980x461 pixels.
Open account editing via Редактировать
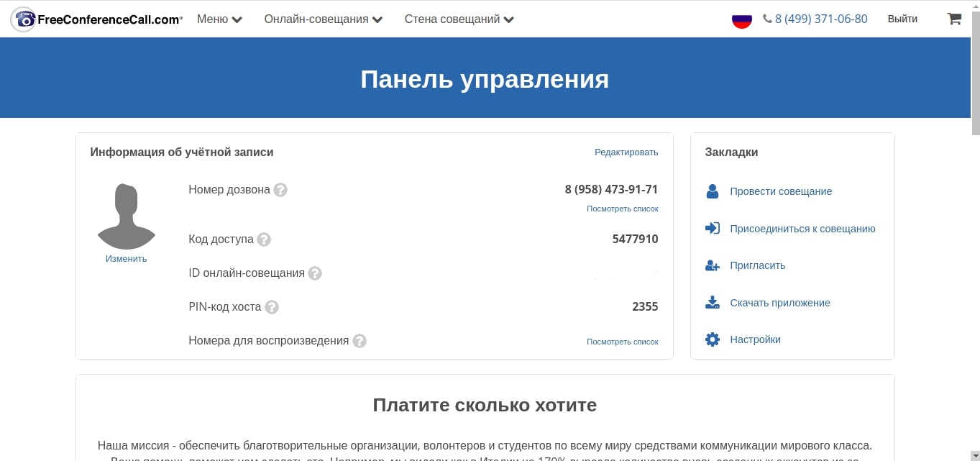(x=626, y=152)
